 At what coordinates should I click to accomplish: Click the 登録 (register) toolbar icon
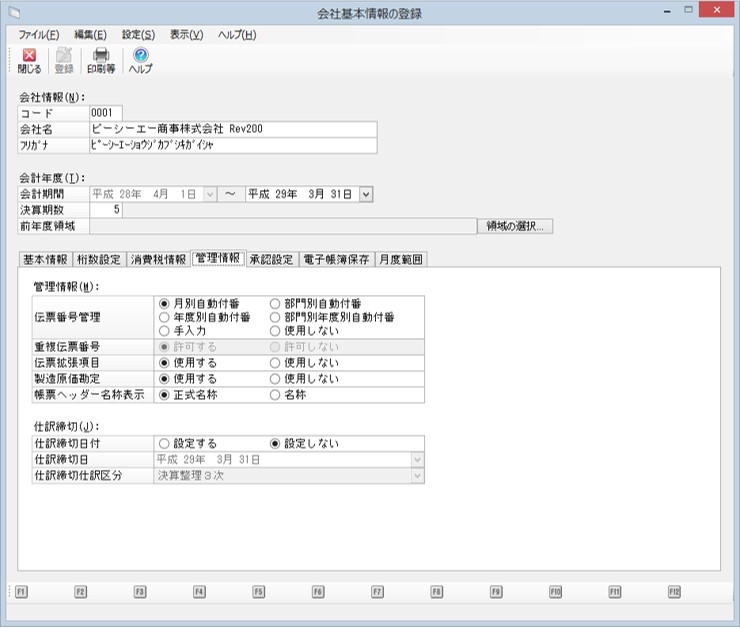(64, 60)
